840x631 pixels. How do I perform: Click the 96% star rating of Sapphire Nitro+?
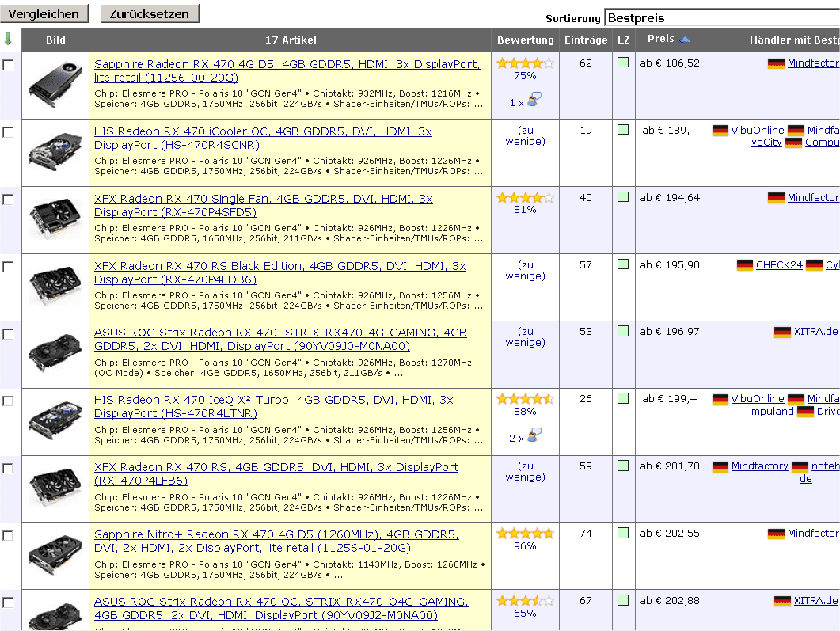[525, 534]
